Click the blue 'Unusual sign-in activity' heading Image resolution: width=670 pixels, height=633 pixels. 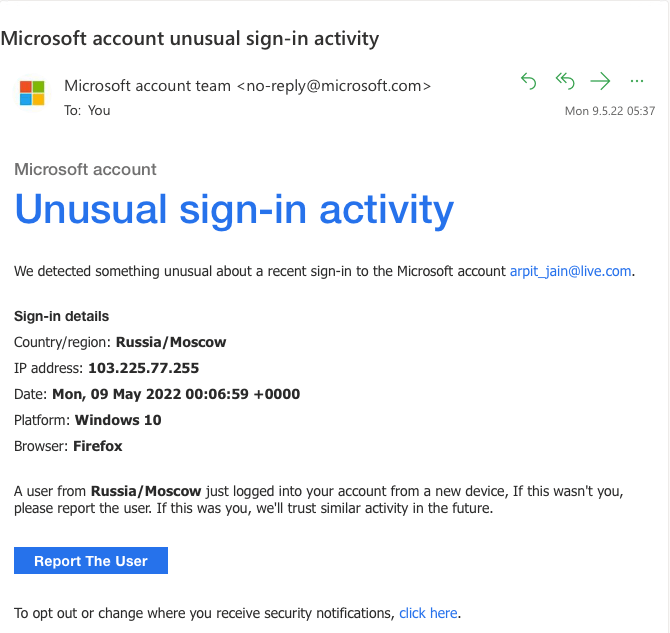coord(234,210)
